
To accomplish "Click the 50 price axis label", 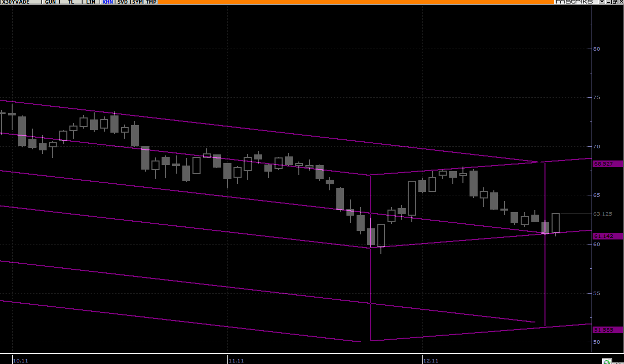I will (x=597, y=342).
